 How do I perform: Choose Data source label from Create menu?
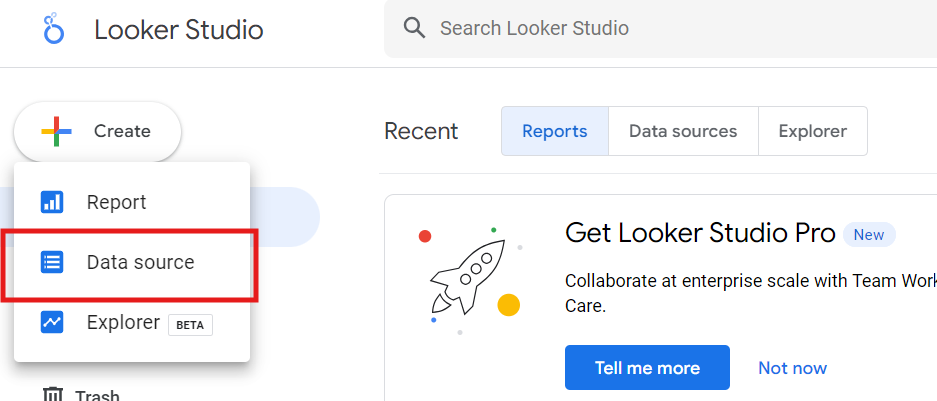[x=140, y=262]
